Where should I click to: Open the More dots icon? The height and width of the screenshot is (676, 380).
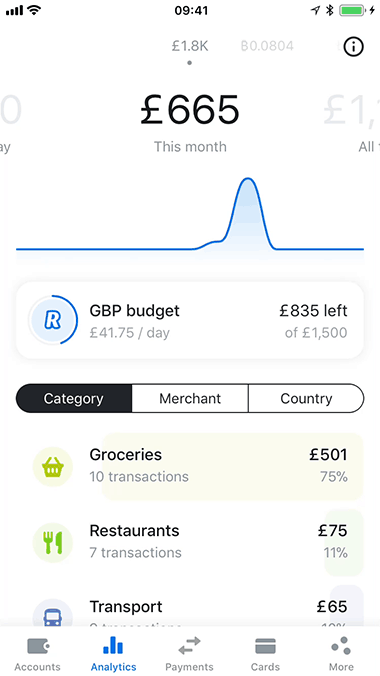click(341, 645)
